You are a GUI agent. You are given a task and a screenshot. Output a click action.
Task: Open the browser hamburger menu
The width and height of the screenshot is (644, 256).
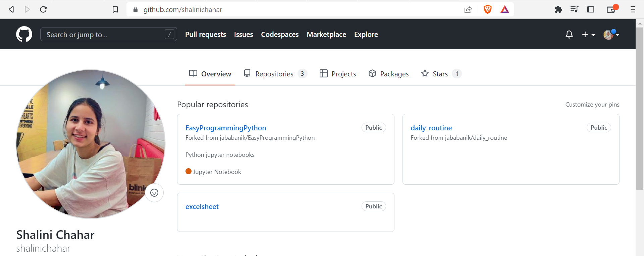(633, 9)
